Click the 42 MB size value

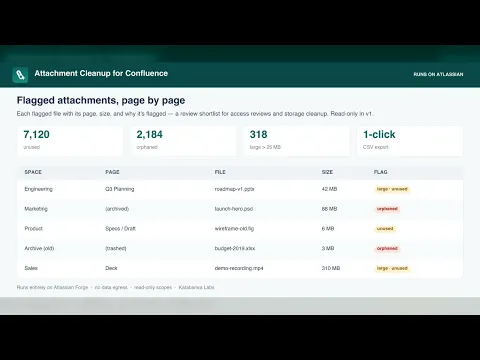point(329,189)
